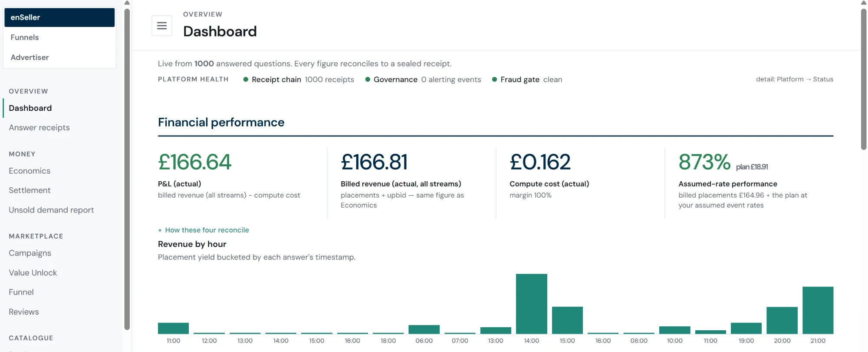Click the sidebar scrollbar thumb
Viewport: 868px width, 352px height.
coord(127,169)
